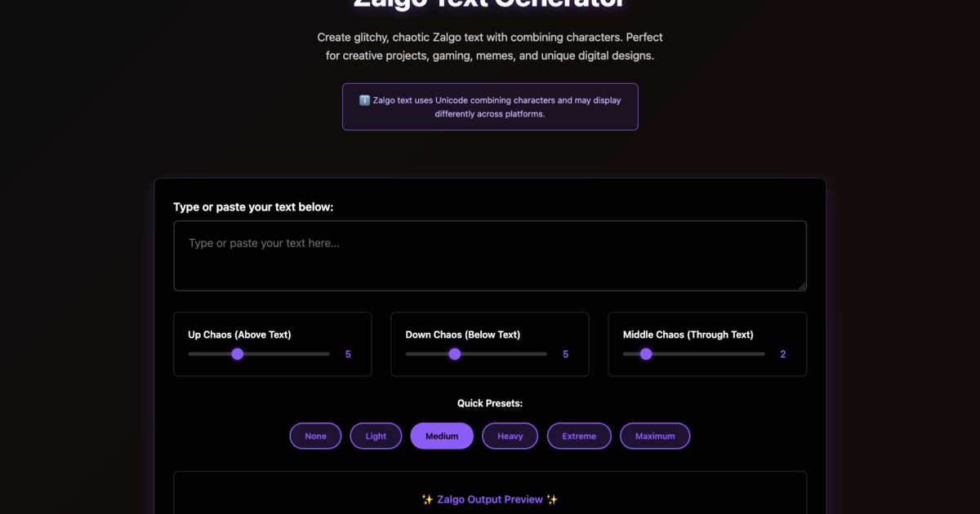The height and width of the screenshot is (514, 980).
Task: Click the Up Chaos value number 5
Action: click(347, 354)
